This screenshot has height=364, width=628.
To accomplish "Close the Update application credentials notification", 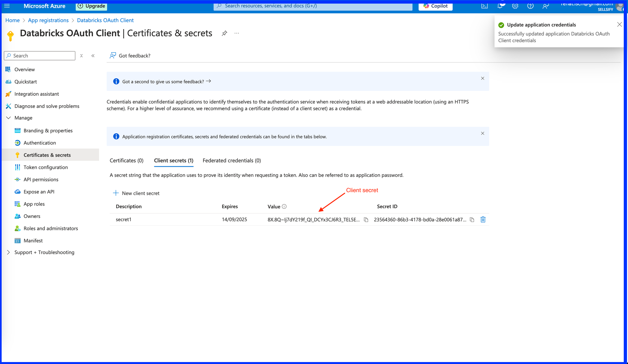I will (x=619, y=25).
